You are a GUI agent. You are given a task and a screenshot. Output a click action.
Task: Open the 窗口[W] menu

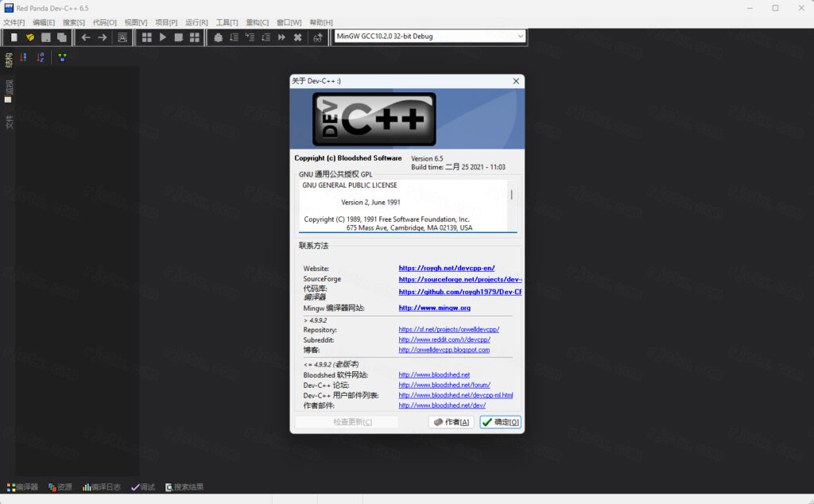(x=289, y=22)
